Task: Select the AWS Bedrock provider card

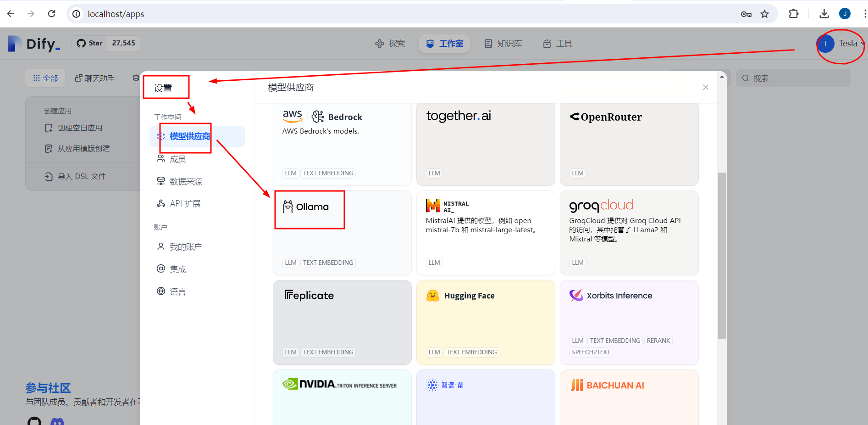Action: [342, 144]
